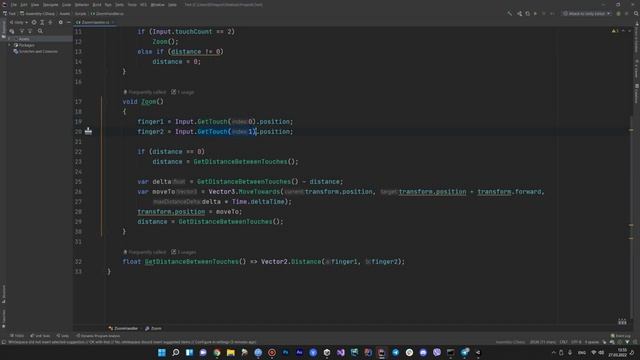Open the Build menu

coord(97,4)
